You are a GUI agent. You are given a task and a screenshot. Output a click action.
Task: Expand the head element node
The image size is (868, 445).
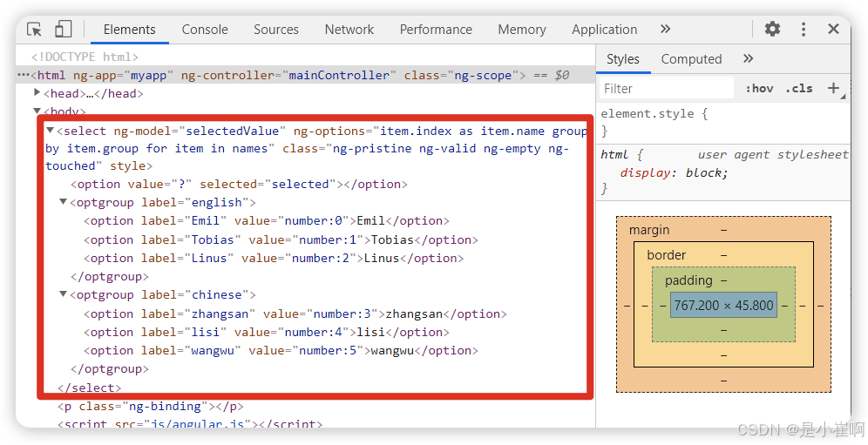(37, 92)
